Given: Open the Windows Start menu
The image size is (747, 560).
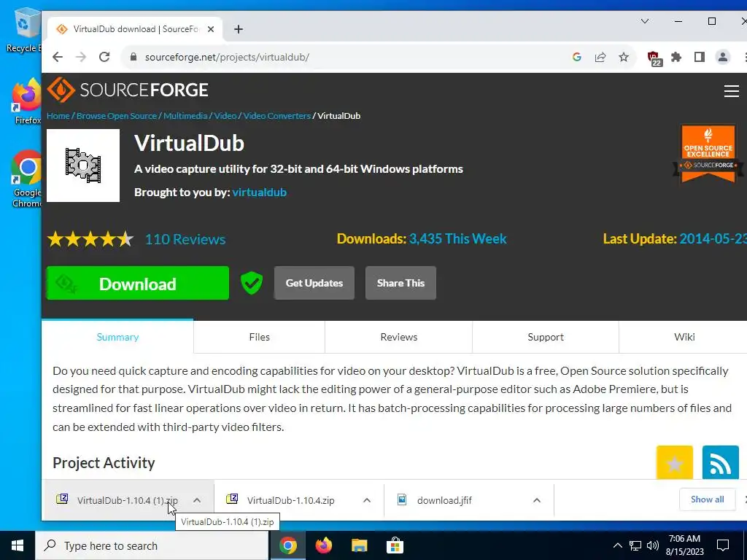Looking at the screenshot, I should [18, 545].
